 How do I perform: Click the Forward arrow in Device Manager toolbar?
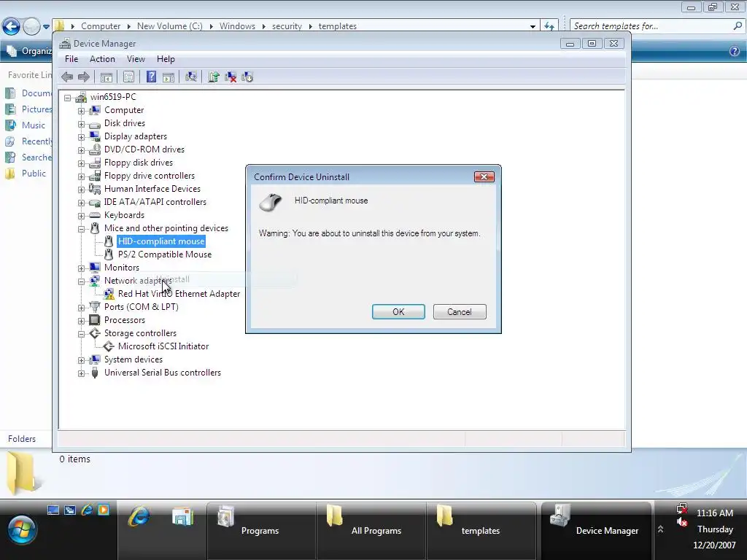(84, 77)
